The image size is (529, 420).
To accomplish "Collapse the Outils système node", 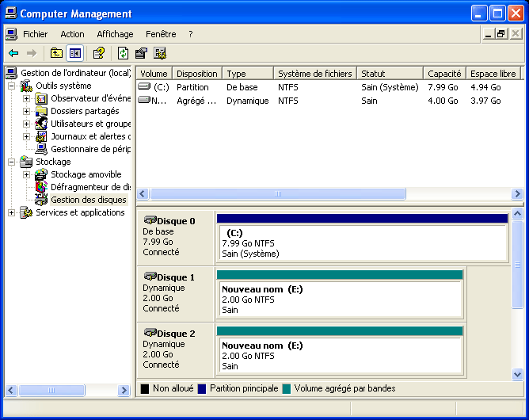I will (11, 86).
